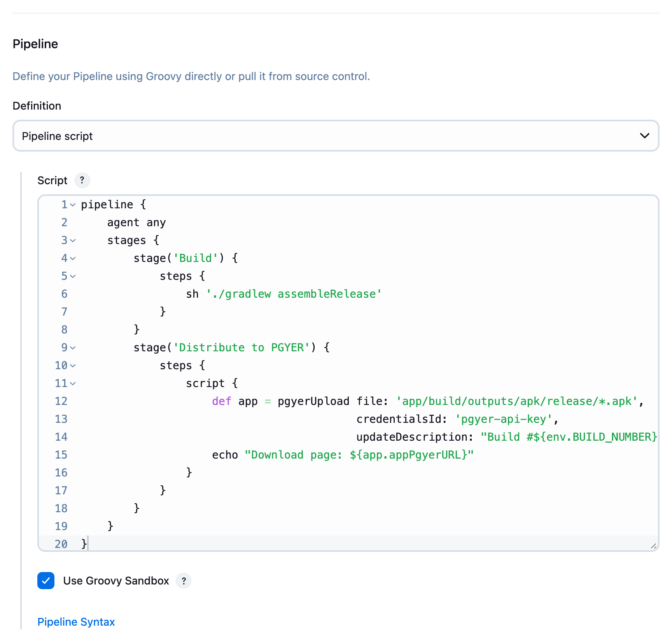Screen dimensions: 672x642
Task: Click the Definition field label
Action: tap(37, 106)
